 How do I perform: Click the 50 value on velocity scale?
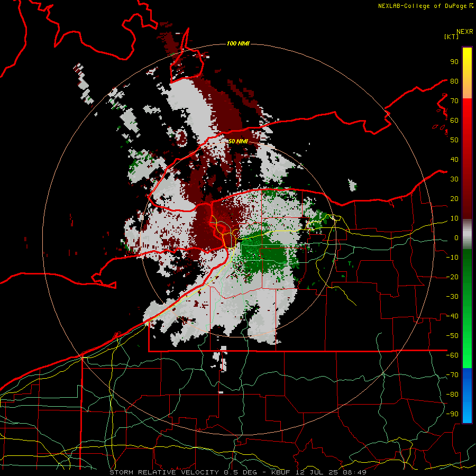tap(454, 140)
